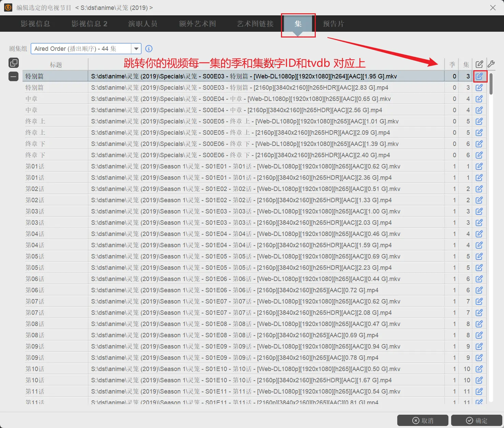Click the 确定 confirm button
Image resolution: width=504 pixels, height=428 pixels.
point(476,420)
